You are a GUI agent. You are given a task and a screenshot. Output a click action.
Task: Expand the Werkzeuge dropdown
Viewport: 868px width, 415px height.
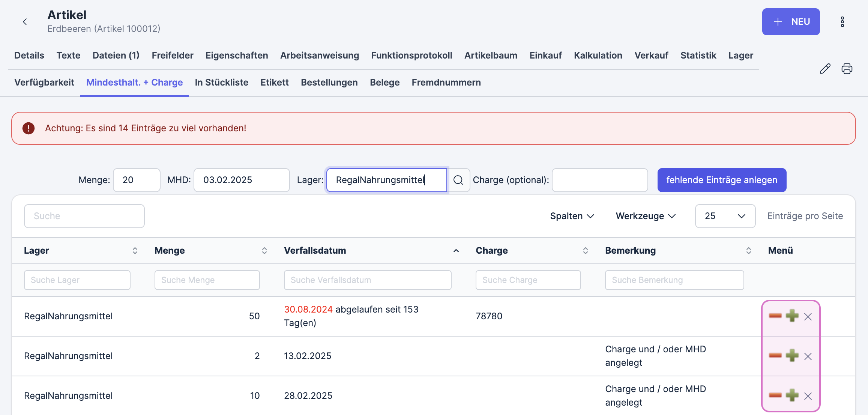click(646, 216)
